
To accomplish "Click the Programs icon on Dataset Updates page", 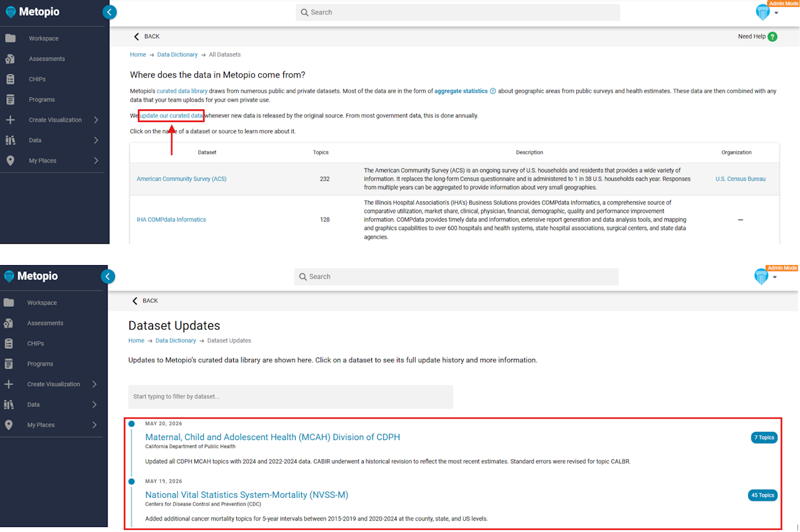I will [x=9, y=364].
